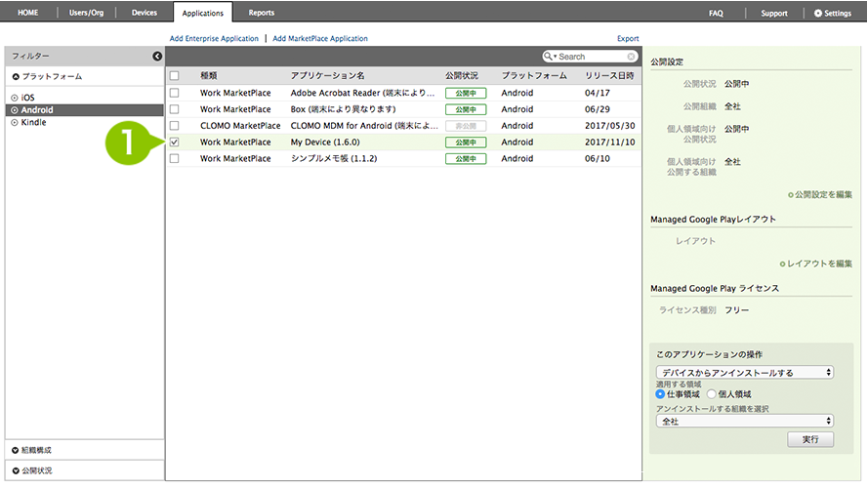Click the search magnifier icon

click(x=549, y=57)
